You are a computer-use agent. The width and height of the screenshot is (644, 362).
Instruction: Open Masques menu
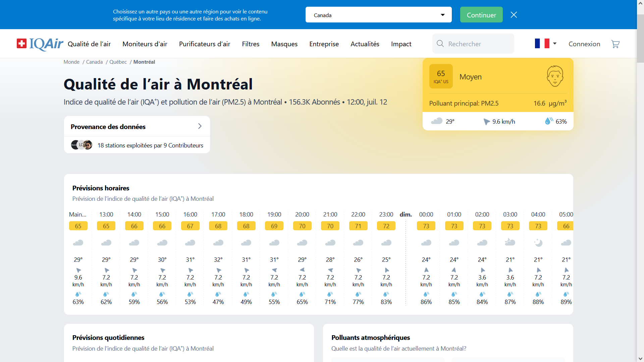(x=284, y=44)
